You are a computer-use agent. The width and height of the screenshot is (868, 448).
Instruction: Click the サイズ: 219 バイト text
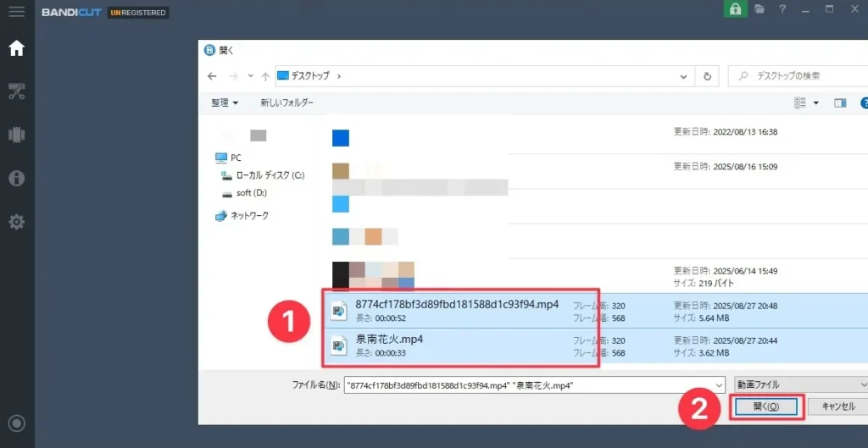(x=704, y=283)
